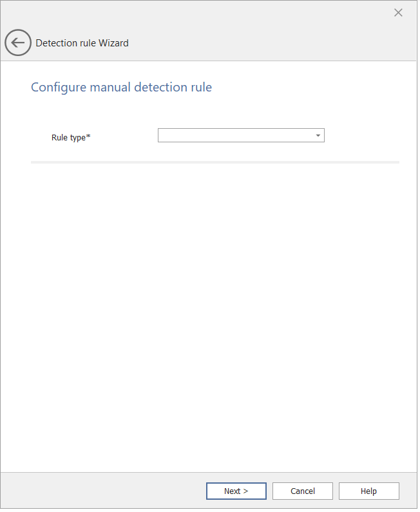Select the circled left-arrow navigation icon
The image size is (420, 512).
point(18,43)
